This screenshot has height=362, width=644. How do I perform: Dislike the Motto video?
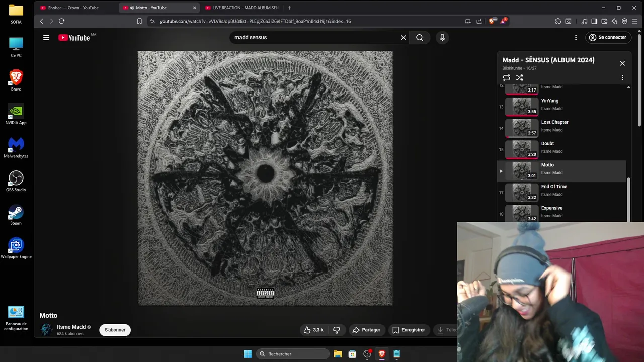337,330
